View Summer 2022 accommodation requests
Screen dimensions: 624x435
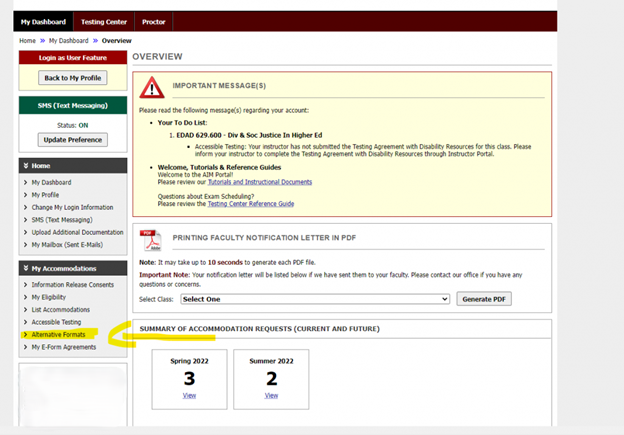pyautogui.click(x=271, y=395)
